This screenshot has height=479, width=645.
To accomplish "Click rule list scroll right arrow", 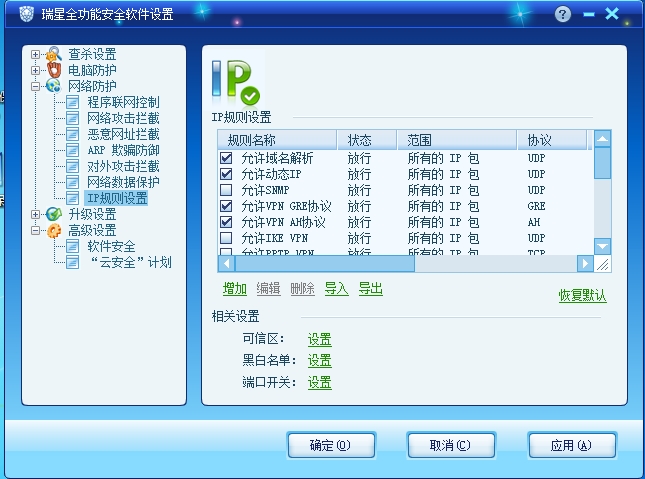I will pyautogui.click(x=585, y=264).
